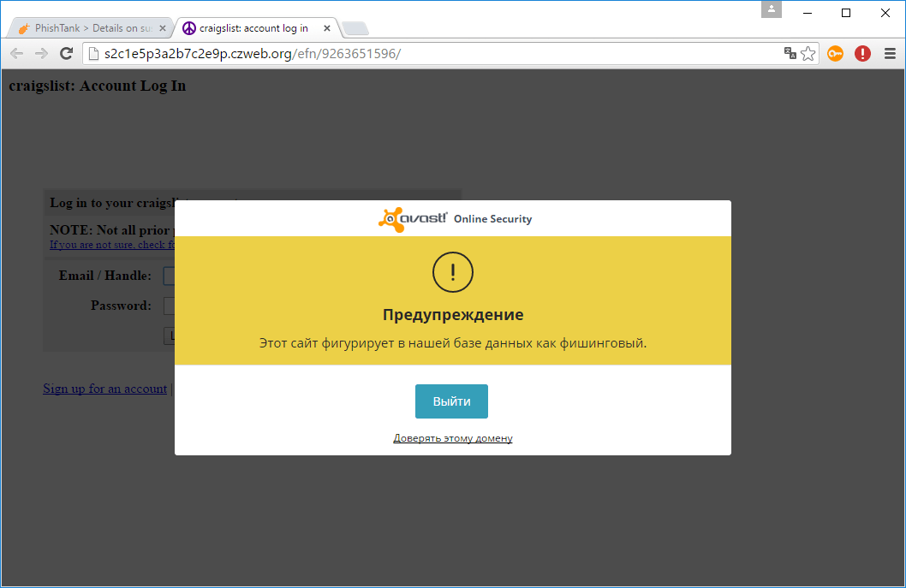The image size is (906, 588).
Task: Click the back navigation arrow
Action: point(15,52)
